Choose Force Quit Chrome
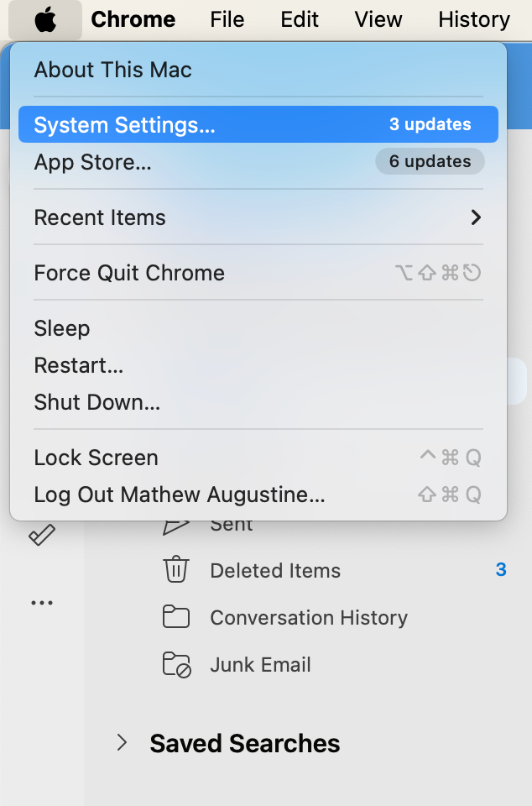The width and height of the screenshot is (532, 806). coord(129,273)
